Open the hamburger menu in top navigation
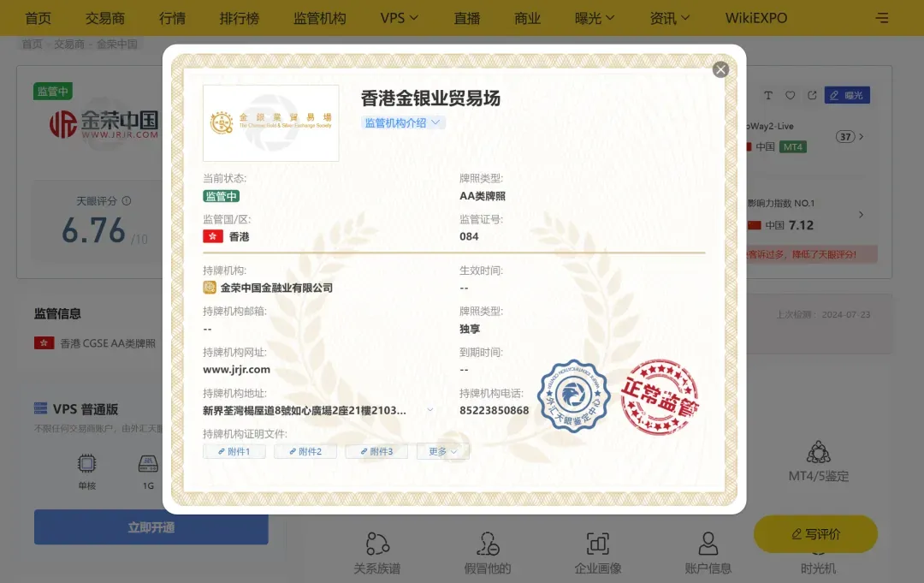Viewport: 924px width, 583px height. point(881,18)
